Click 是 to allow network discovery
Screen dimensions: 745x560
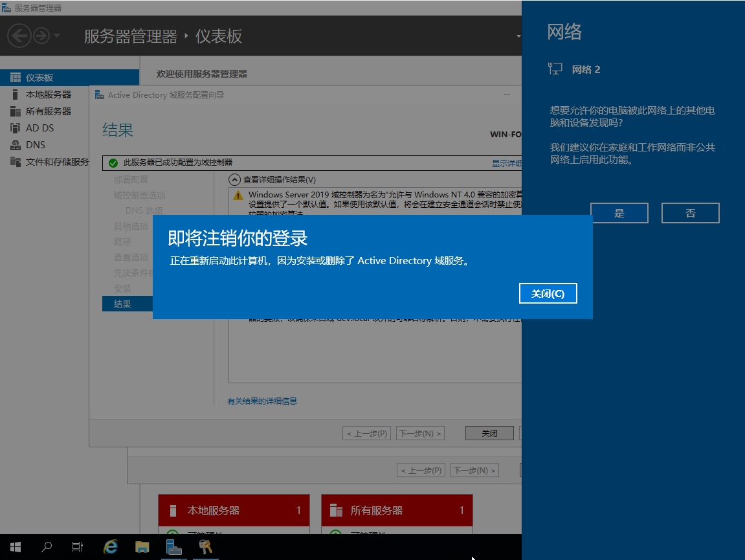619,213
